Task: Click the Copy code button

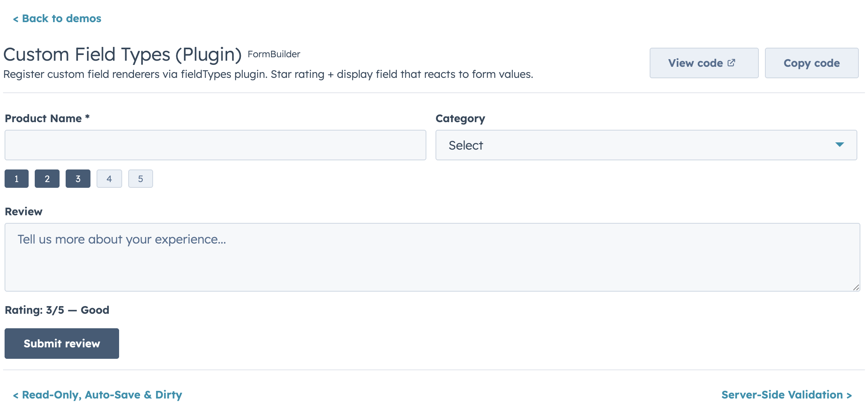Action: coord(812,63)
